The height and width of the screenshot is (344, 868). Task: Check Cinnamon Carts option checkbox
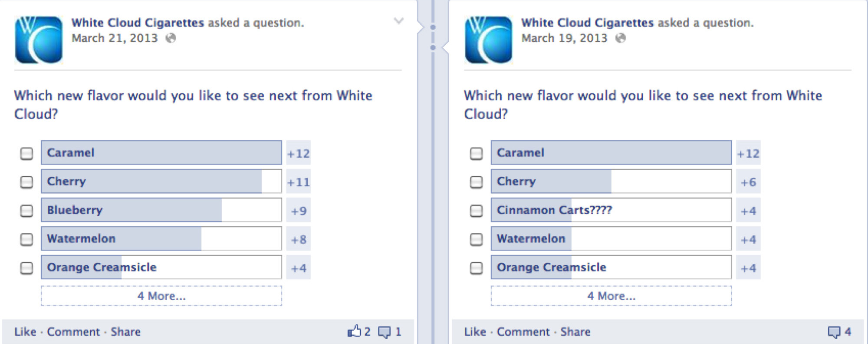[x=476, y=211]
